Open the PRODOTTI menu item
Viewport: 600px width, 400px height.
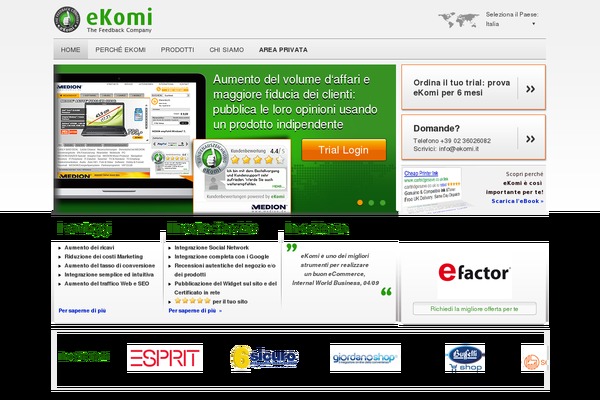tap(178, 50)
